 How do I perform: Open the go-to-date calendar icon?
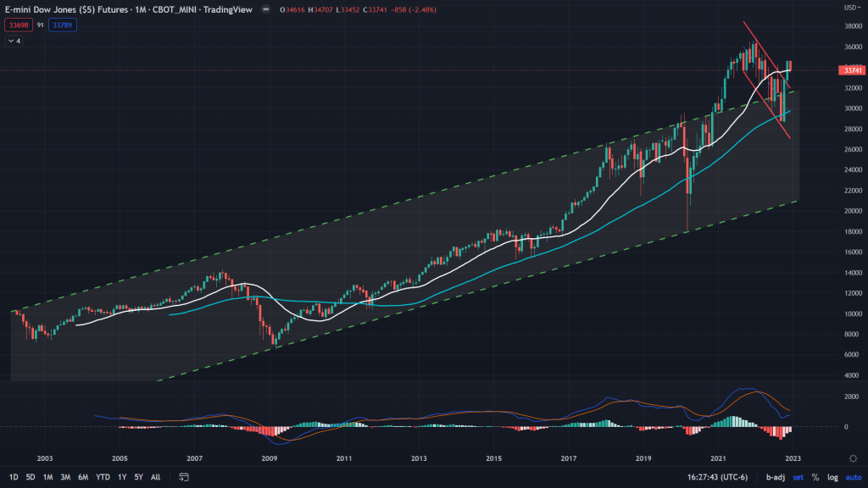point(184,477)
